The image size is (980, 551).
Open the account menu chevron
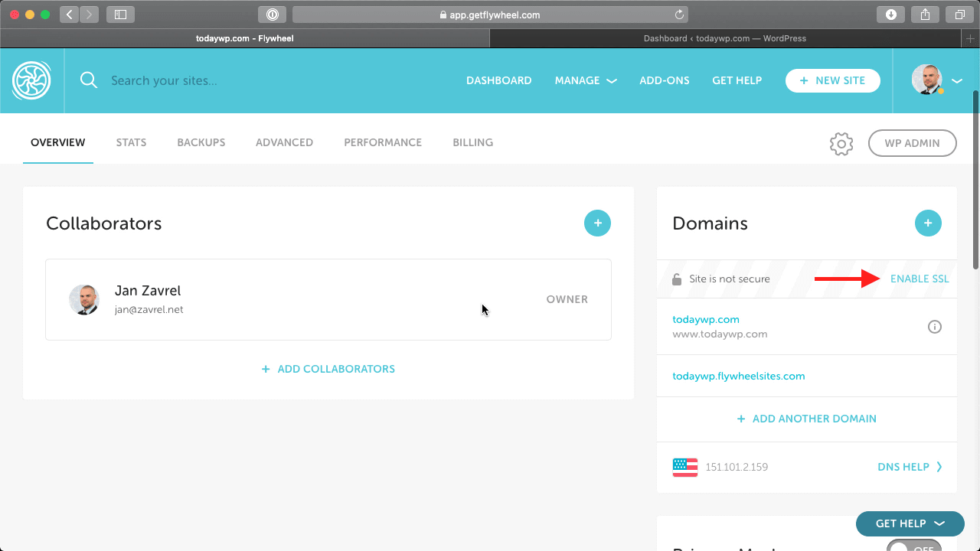[957, 80]
